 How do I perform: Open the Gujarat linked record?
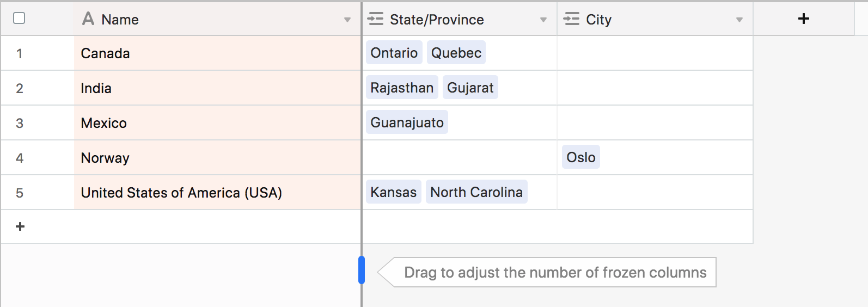click(x=470, y=88)
